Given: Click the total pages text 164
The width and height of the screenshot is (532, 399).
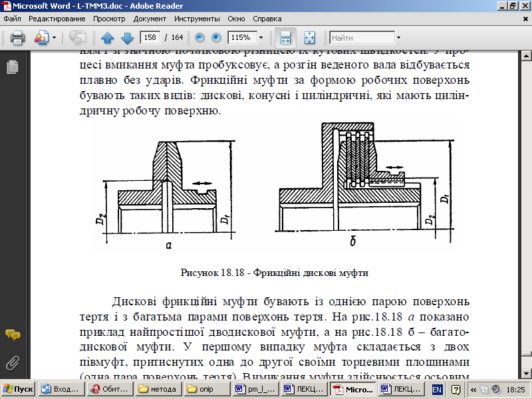Looking at the screenshot, I should click(177, 38).
